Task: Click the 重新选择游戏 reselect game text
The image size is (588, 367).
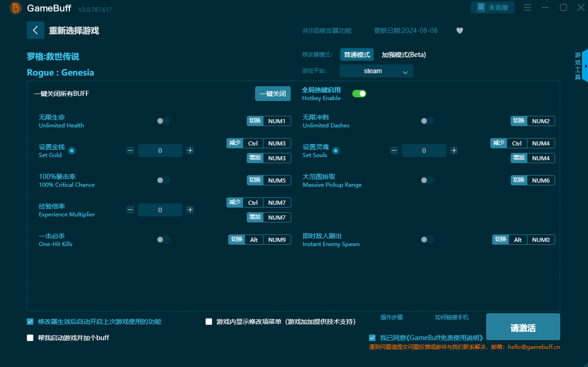Action: pyautogui.click(x=74, y=31)
